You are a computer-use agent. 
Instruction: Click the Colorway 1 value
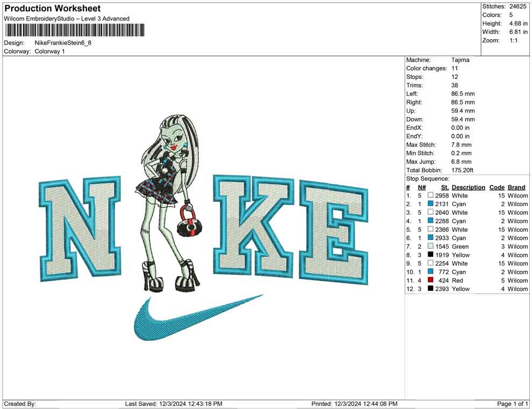pyautogui.click(x=49, y=52)
